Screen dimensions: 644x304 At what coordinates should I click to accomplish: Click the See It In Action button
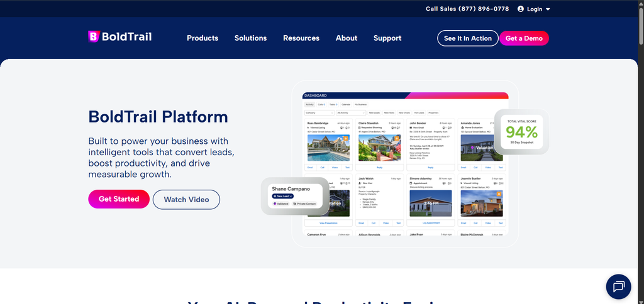click(468, 38)
